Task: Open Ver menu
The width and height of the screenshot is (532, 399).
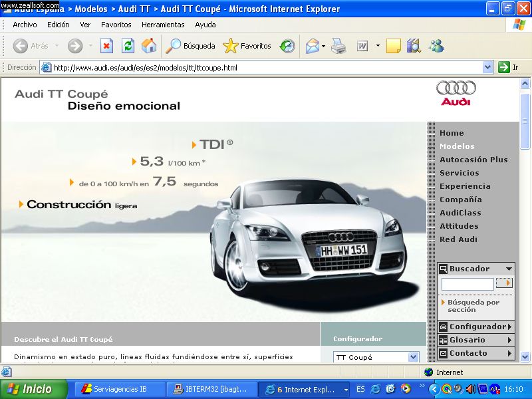Action: 85,25
